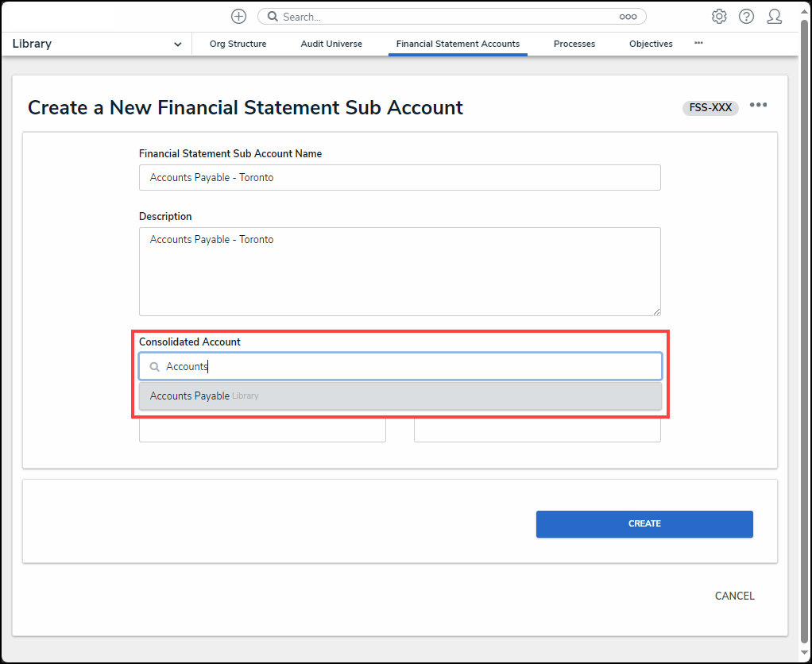Click the magnifier icon in the top search bar
Viewport: 812px width, 664px height.
pyautogui.click(x=273, y=17)
